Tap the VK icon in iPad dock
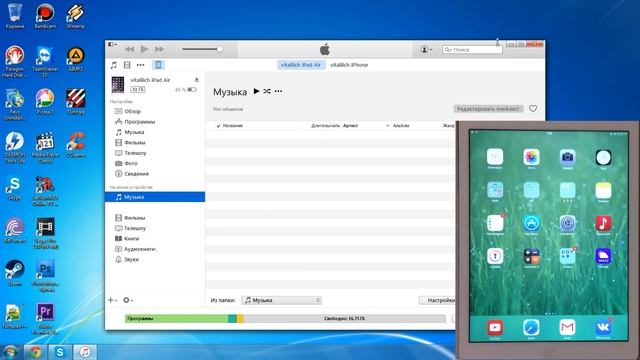Image resolution: width=640 pixels, height=360 pixels. click(x=603, y=327)
